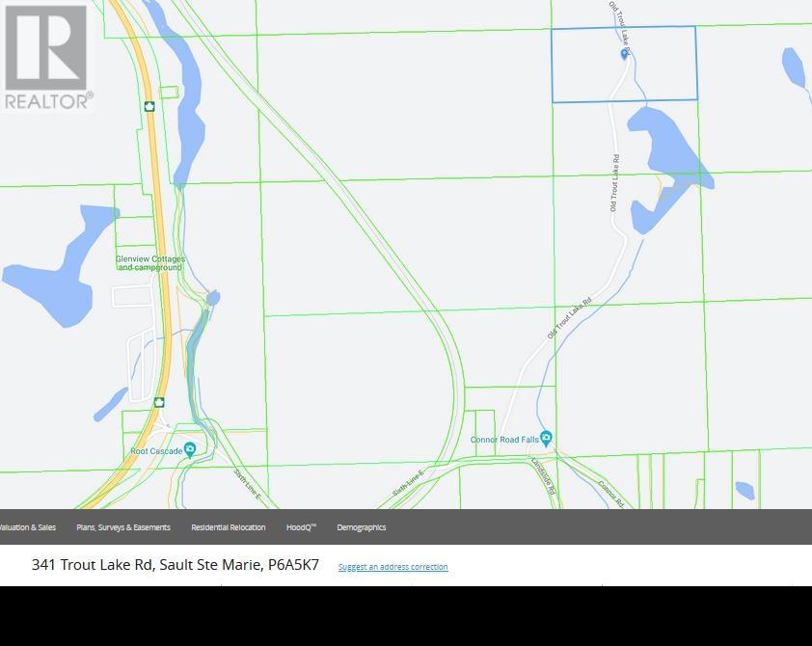Click the Glenview Cottages and campground label
The height and width of the screenshot is (646, 812).
pos(149,263)
